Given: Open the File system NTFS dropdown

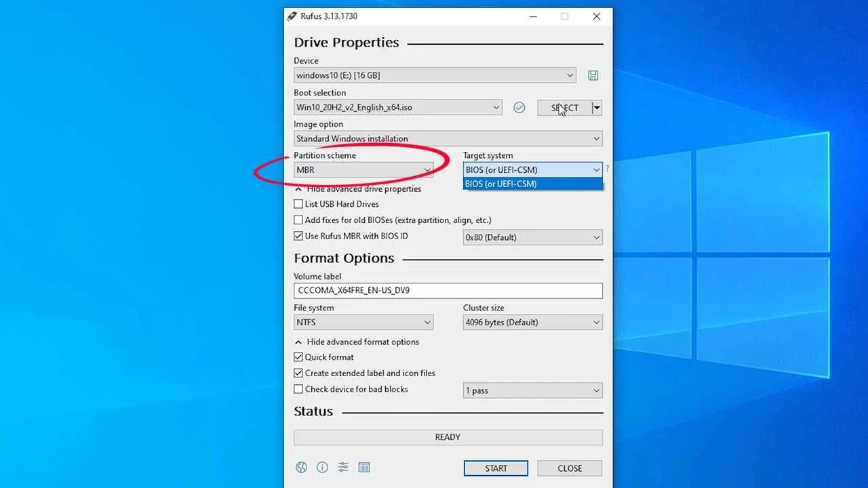Looking at the screenshot, I should pyautogui.click(x=363, y=323).
